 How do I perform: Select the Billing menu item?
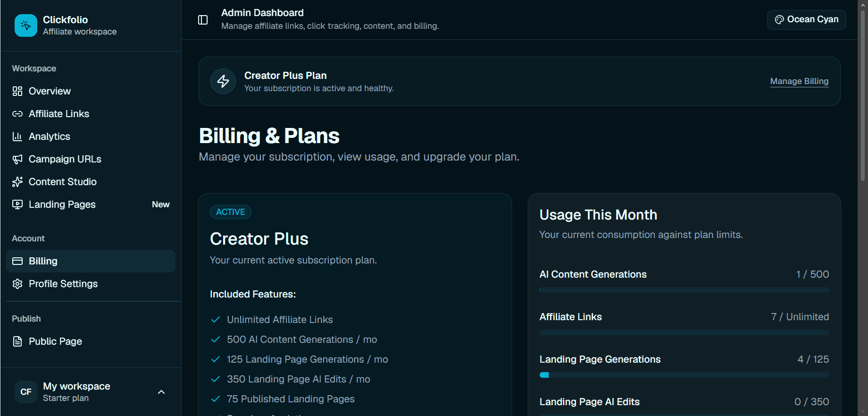91,261
